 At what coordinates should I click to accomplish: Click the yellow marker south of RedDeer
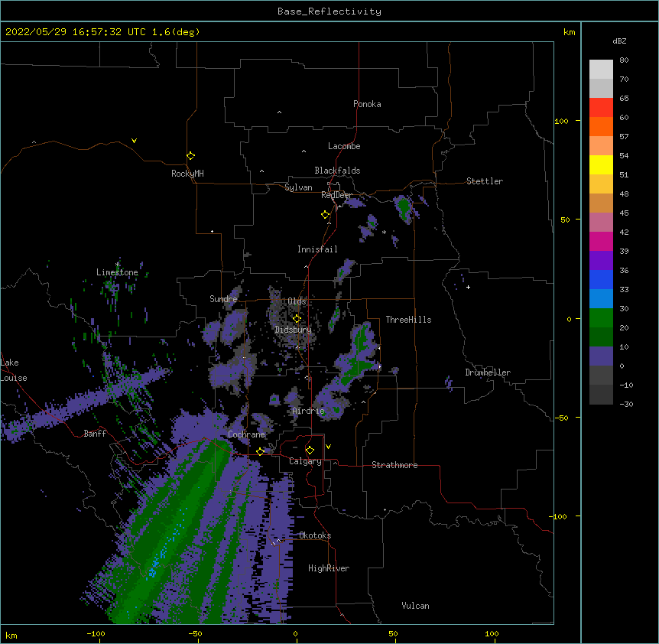pyautogui.click(x=326, y=215)
